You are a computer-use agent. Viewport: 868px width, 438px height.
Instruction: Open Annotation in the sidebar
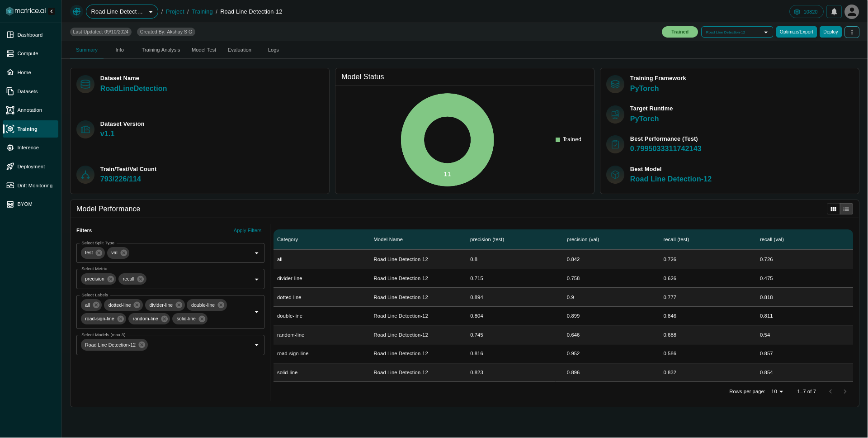30,110
